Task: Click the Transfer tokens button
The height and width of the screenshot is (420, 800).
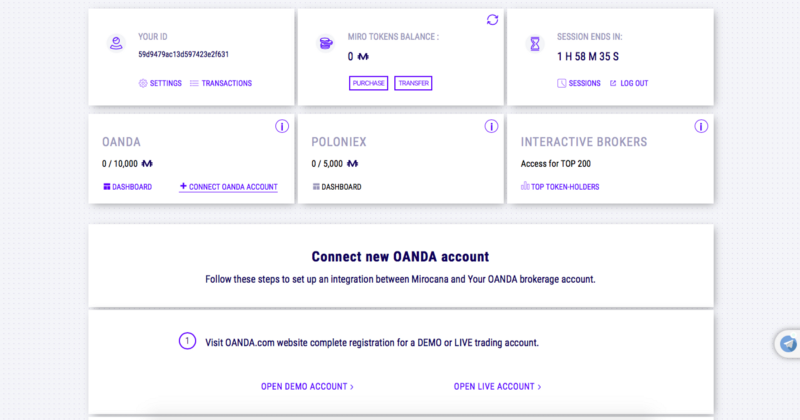Action: tap(413, 83)
